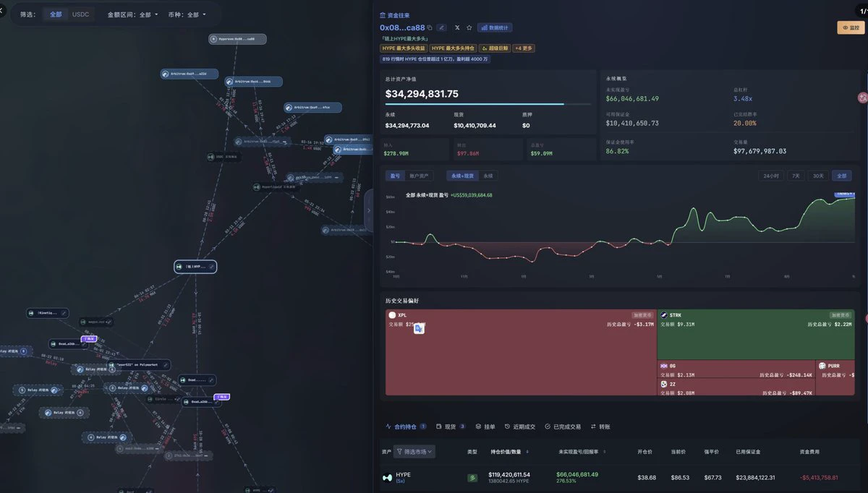868x493 pixels.
Task: Select the 超级巨鲸 tag
Action: click(495, 48)
